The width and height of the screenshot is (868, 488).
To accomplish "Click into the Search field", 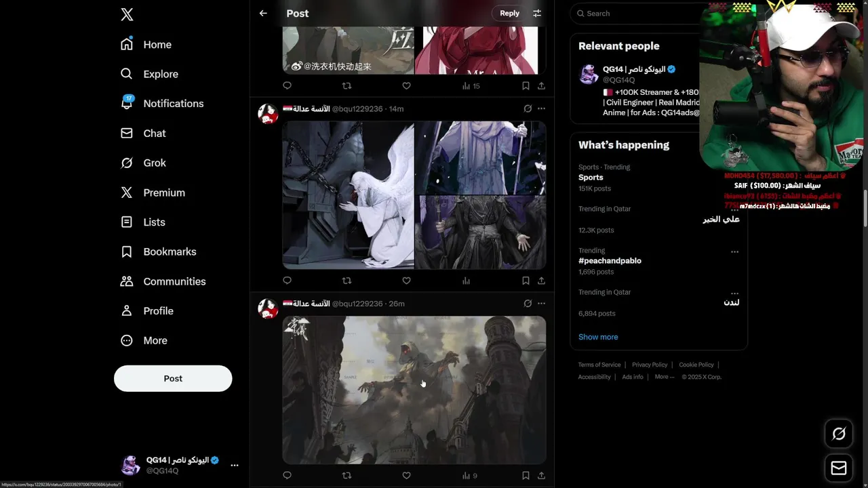I will tap(634, 13).
